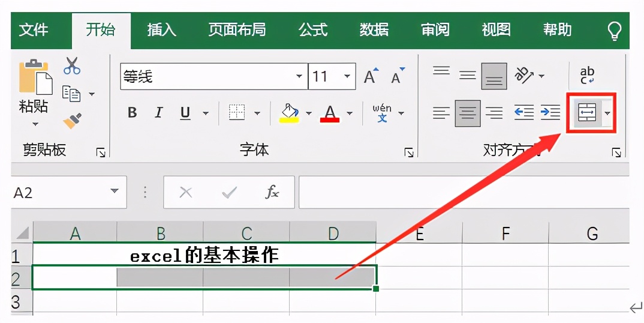Click the Borders icon
The height and width of the screenshot is (323, 644).
coord(237,112)
